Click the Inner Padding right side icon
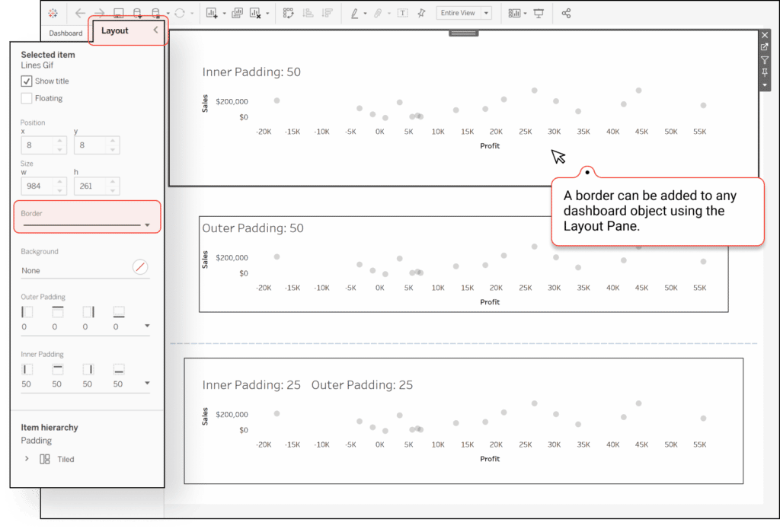The height and width of the screenshot is (532, 780). (x=88, y=369)
